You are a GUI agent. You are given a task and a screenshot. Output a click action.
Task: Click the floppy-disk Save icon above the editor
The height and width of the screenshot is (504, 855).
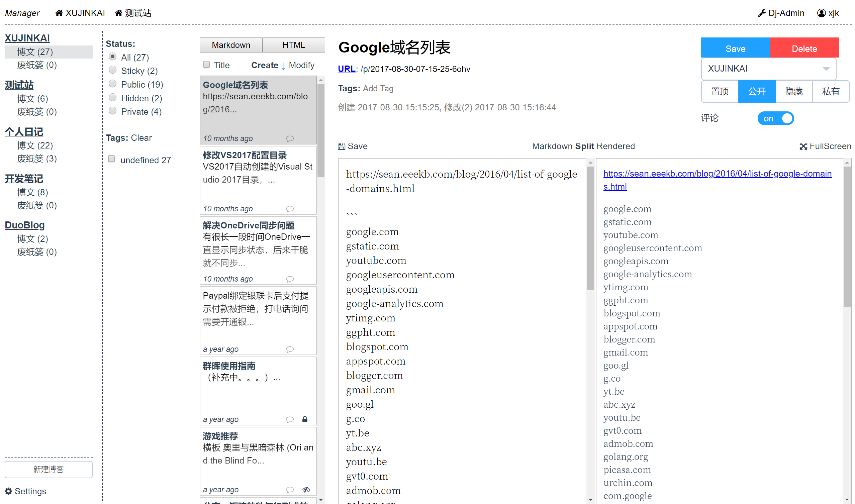pos(341,146)
